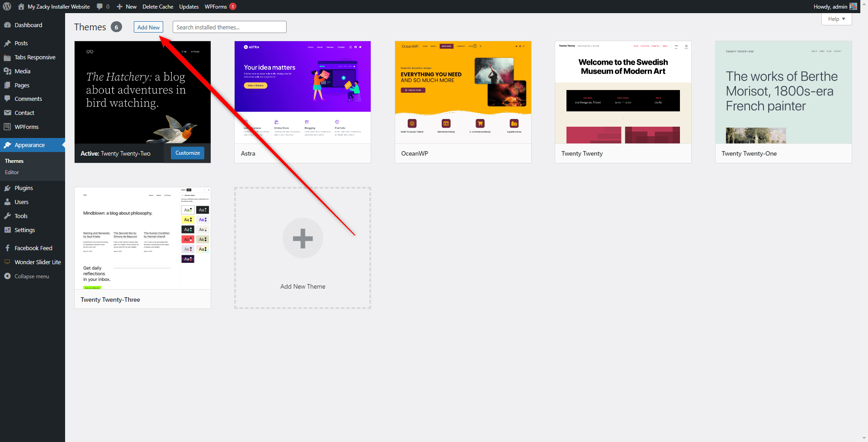868x442 pixels.
Task: Open the Howdy, admin account menu
Action: [x=835, y=6]
